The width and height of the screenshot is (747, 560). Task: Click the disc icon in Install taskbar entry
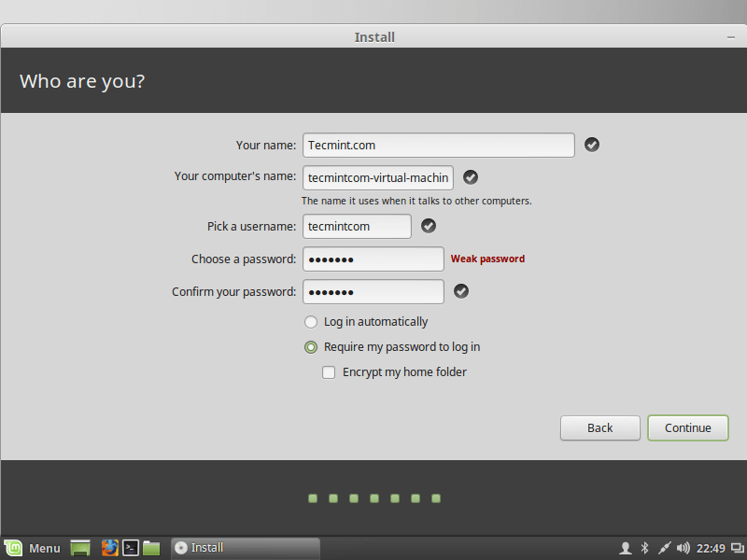pos(181,548)
